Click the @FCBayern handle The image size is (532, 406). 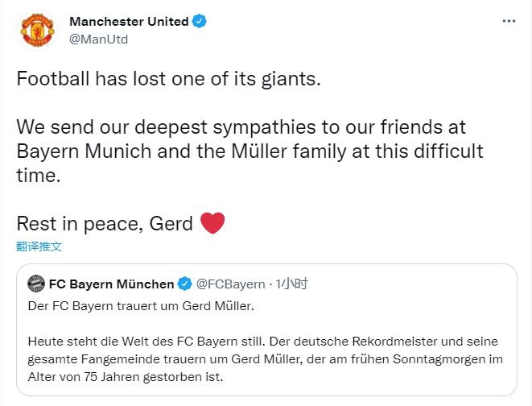230,284
